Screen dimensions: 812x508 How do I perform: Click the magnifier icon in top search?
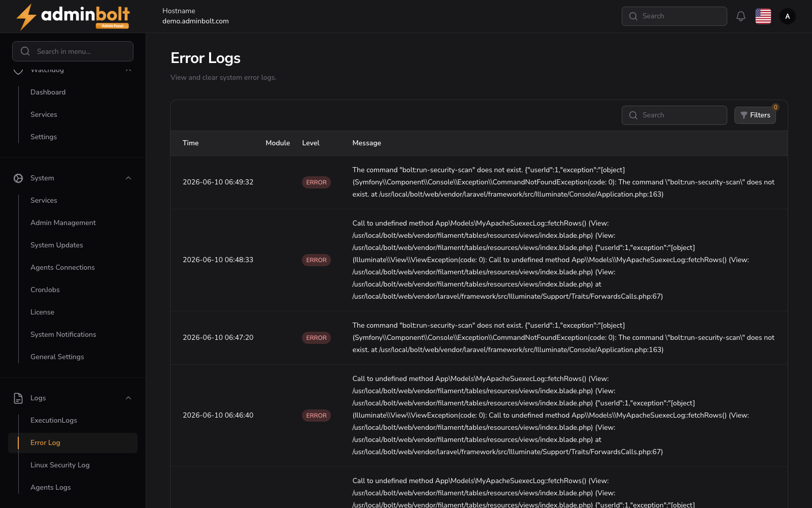pyautogui.click(x=633, y=16)
